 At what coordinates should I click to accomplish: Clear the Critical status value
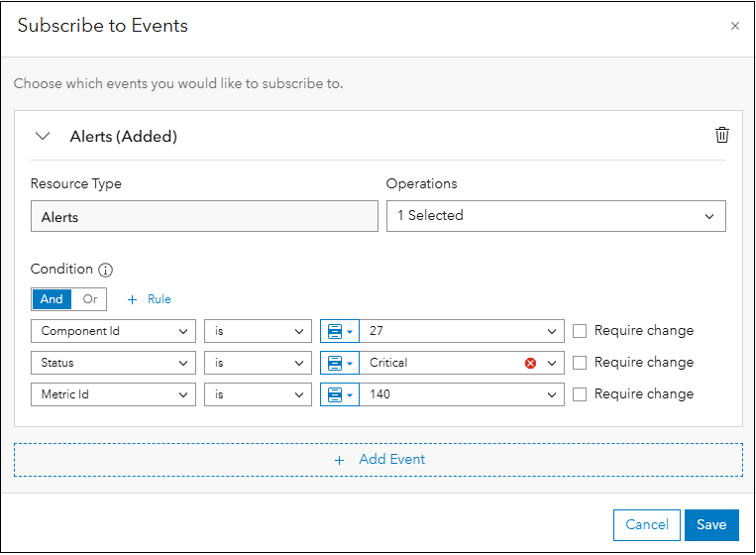pyautogui.click(x=530, y=363)
